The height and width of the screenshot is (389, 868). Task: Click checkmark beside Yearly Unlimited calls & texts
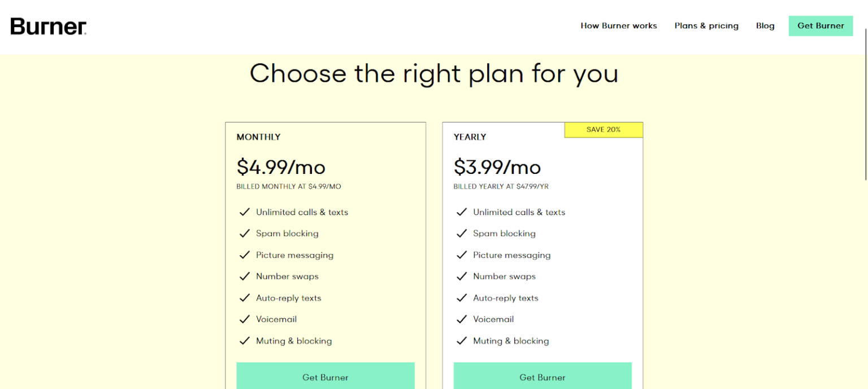[462, 212]
